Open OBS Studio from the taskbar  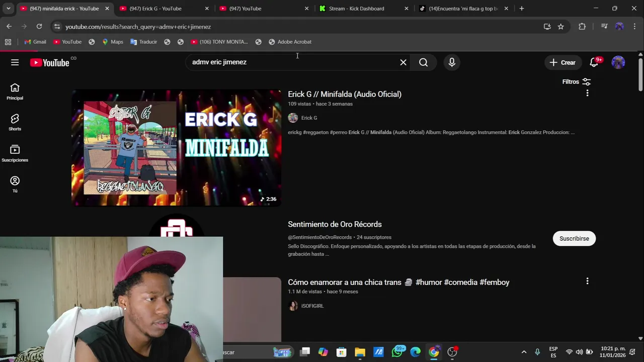click(452, 352)
